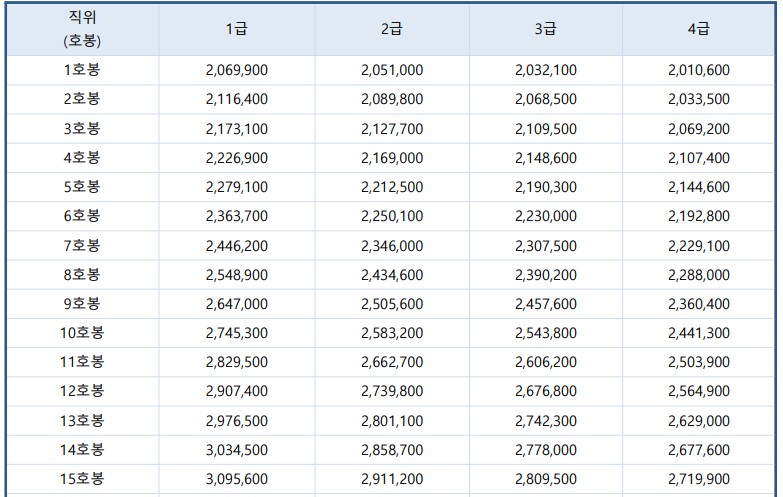Image resolution: width=783 pixels, height=497 pixels.
Task: Choose the 2,543,800 entry
Action: tap(546, 333)
